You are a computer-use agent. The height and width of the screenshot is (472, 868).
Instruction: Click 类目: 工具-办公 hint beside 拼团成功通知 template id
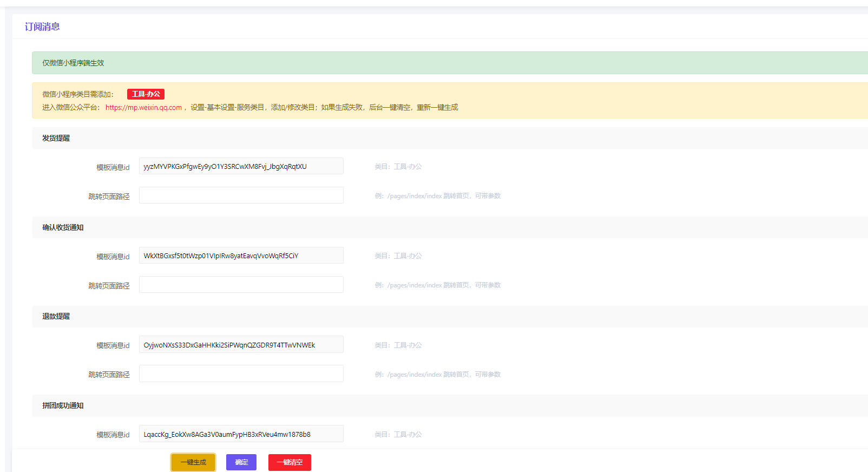[x=398, y=435]
